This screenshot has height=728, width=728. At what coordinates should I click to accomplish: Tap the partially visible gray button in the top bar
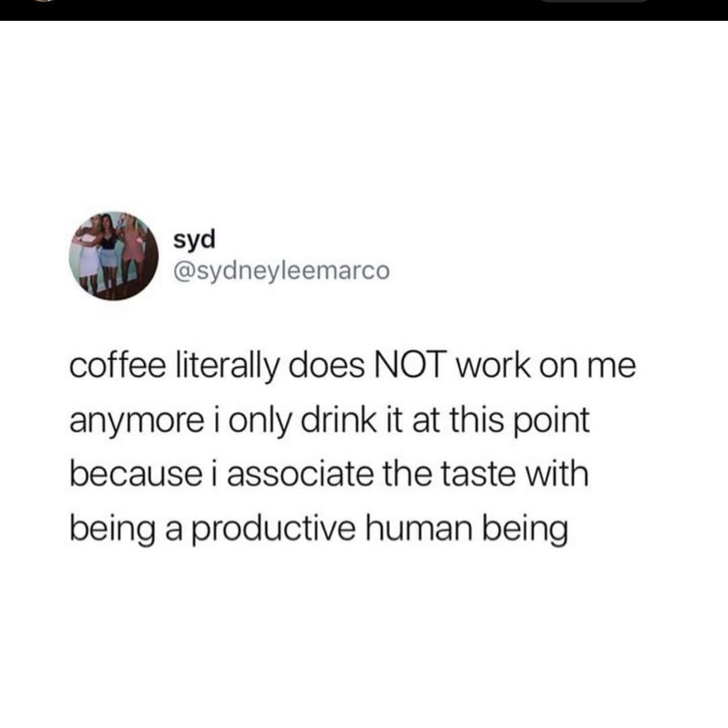point(594,2)
